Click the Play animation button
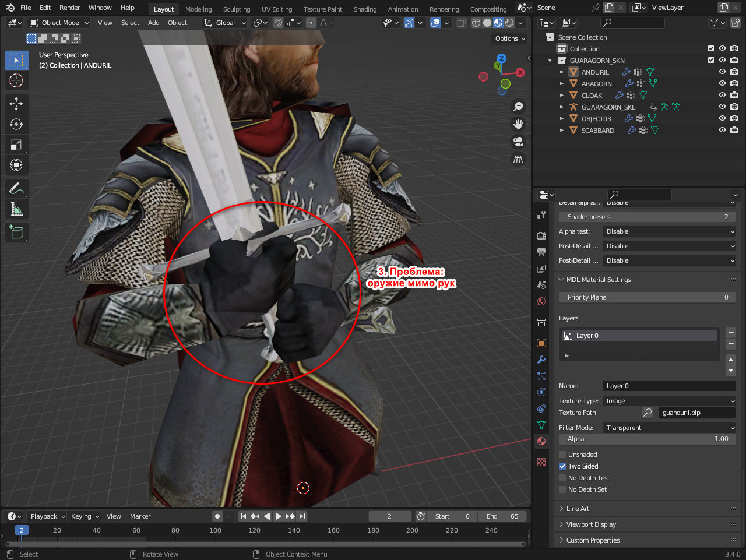This screenshot has height=560, width=746. (x=278, y=516)
